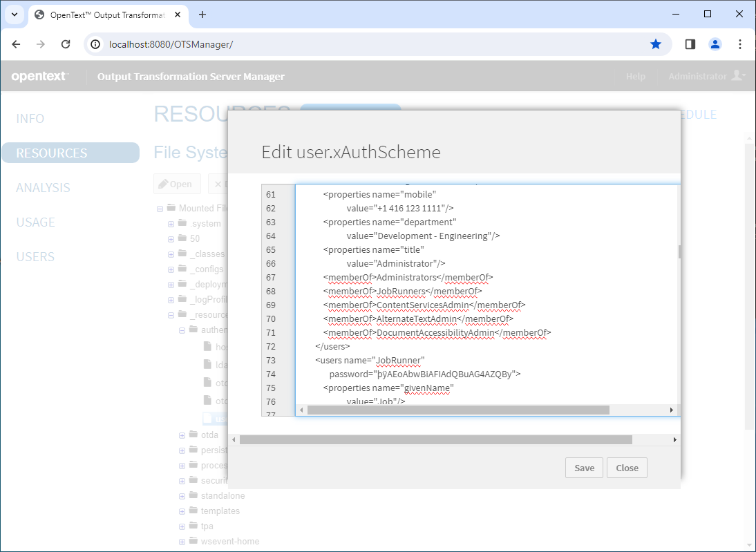Expand the otda folder node
The width and height of the screenshot is (756, 552).
[x=182, y=435]
